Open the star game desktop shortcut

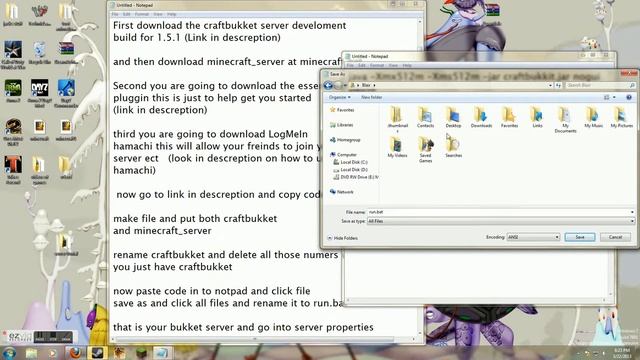pyautogui.click(x=13, y=54)
